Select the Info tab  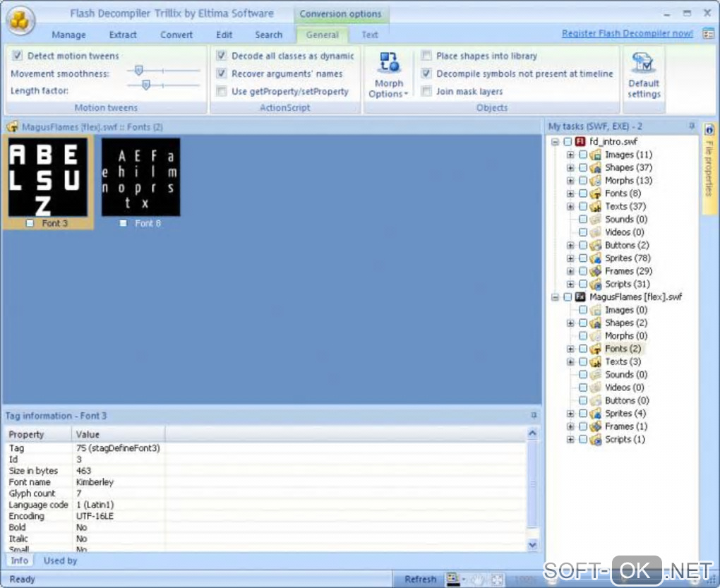click(x=19, y=560)
